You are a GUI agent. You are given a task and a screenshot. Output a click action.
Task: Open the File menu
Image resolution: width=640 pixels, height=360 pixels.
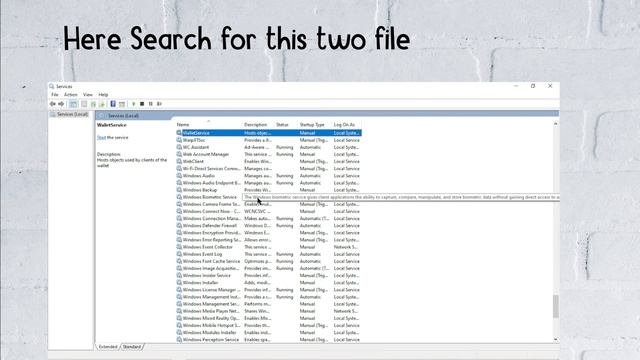55,95
